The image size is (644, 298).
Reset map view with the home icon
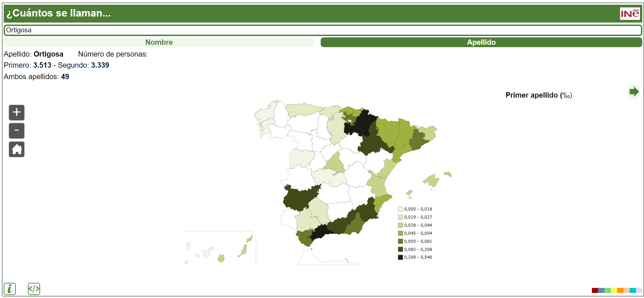click(16, 149)
